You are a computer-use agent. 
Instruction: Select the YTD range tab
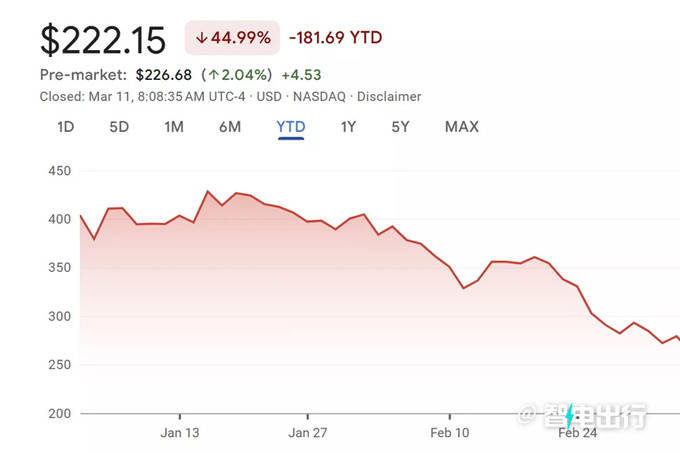(291, 127)
